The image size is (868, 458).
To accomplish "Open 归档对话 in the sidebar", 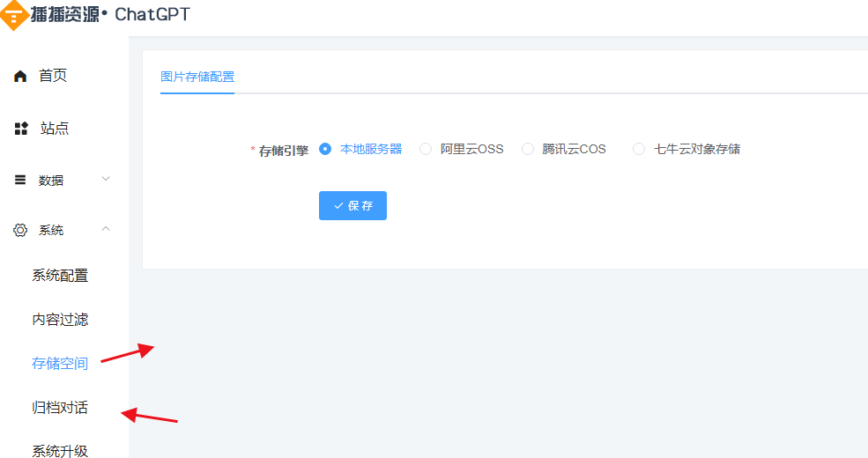I will point(60,408).
